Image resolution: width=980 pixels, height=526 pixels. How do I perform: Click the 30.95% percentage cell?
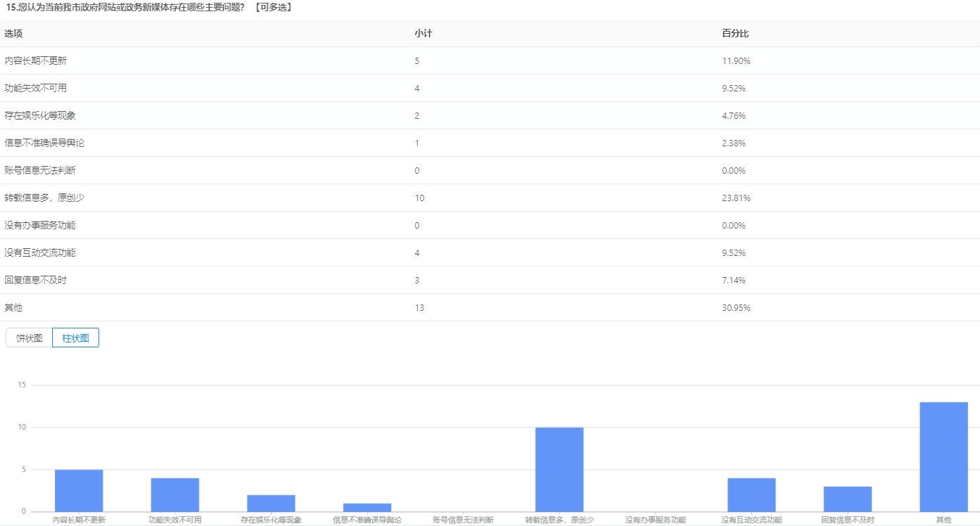[736, 308]
